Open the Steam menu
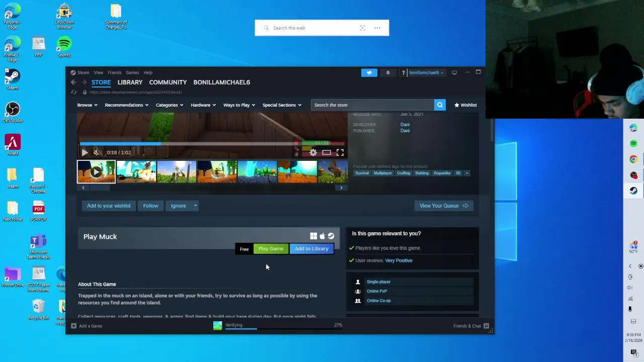644x362 pixels. [x=83, y=73]
